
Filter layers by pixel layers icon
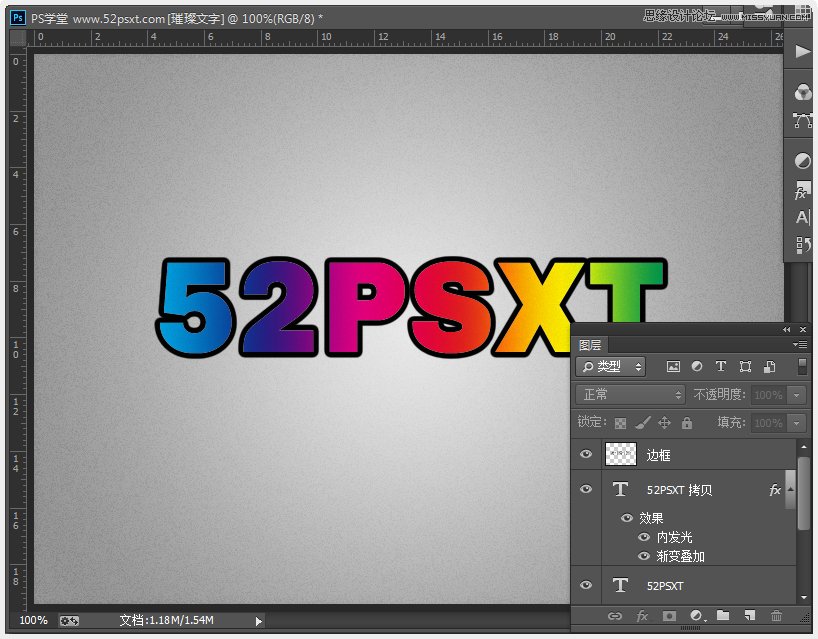[673, 367]
